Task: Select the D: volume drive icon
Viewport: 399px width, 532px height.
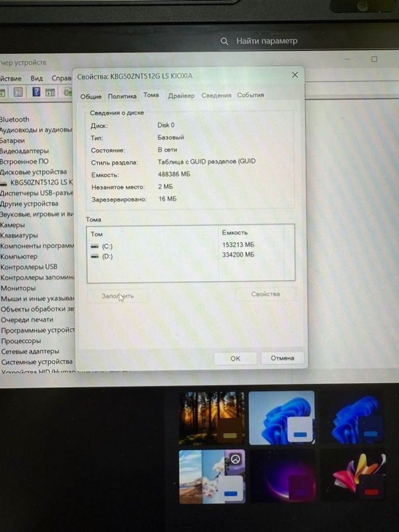Action: (95, 256)
